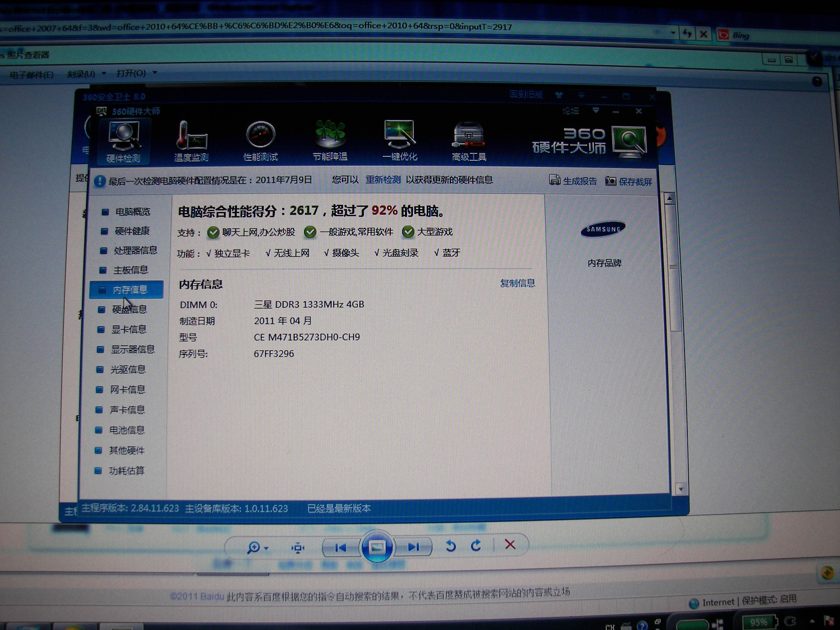This screenshot has height=630, width=840.
Task: Open the photo viewer zoom magnifier
Action: tap(253, 547)
